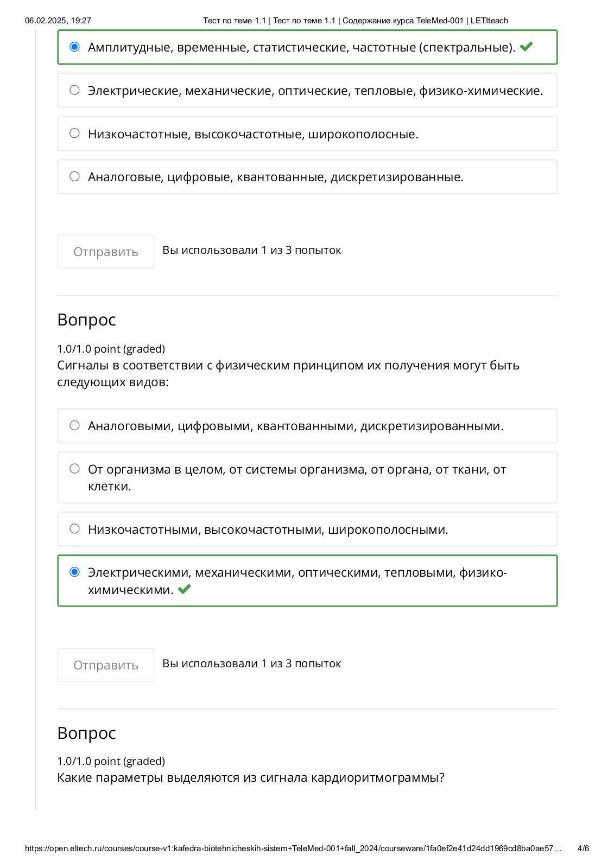Image resolution: width=614 pixels, height=868 pixels.
Task: Select От организма в целом radio option
Action: [x=74, y=469]
